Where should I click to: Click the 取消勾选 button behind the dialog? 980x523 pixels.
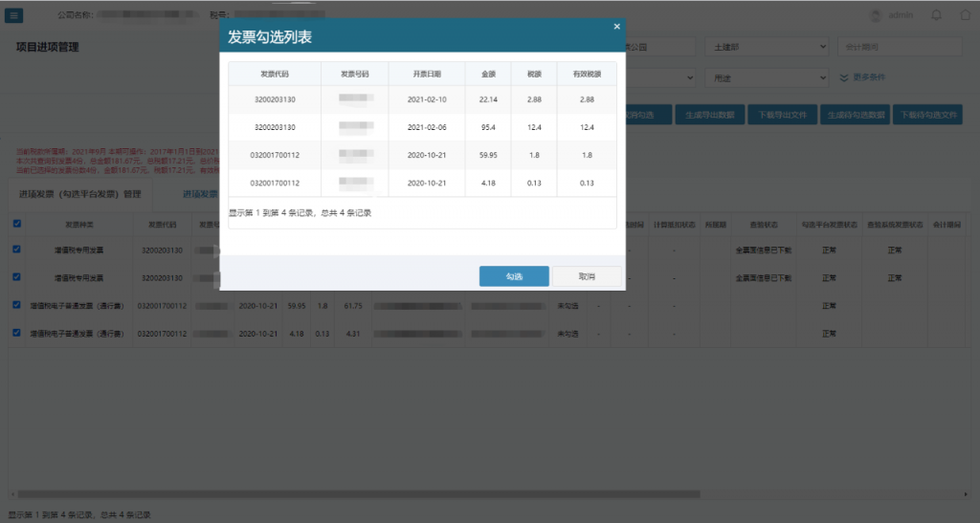click(x=648, y=115)
